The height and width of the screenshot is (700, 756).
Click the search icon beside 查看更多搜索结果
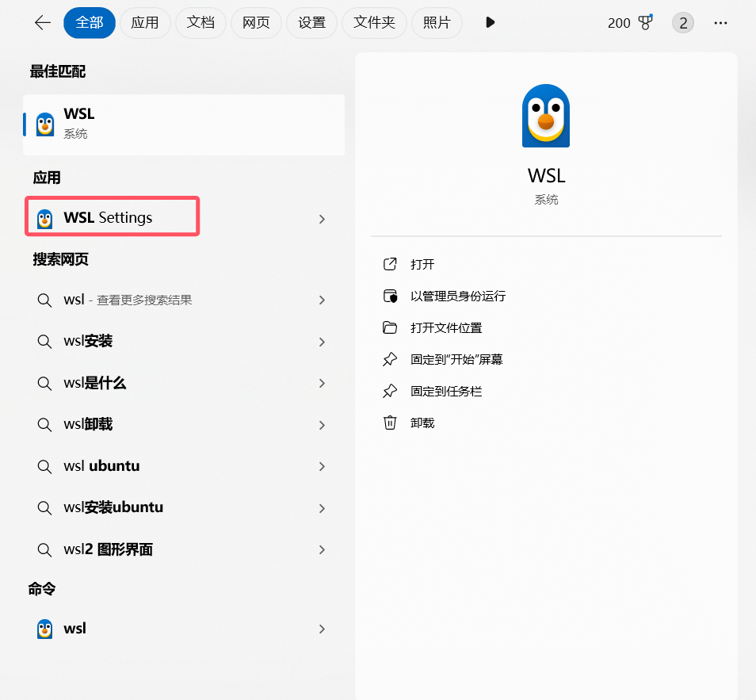(44, 300)
